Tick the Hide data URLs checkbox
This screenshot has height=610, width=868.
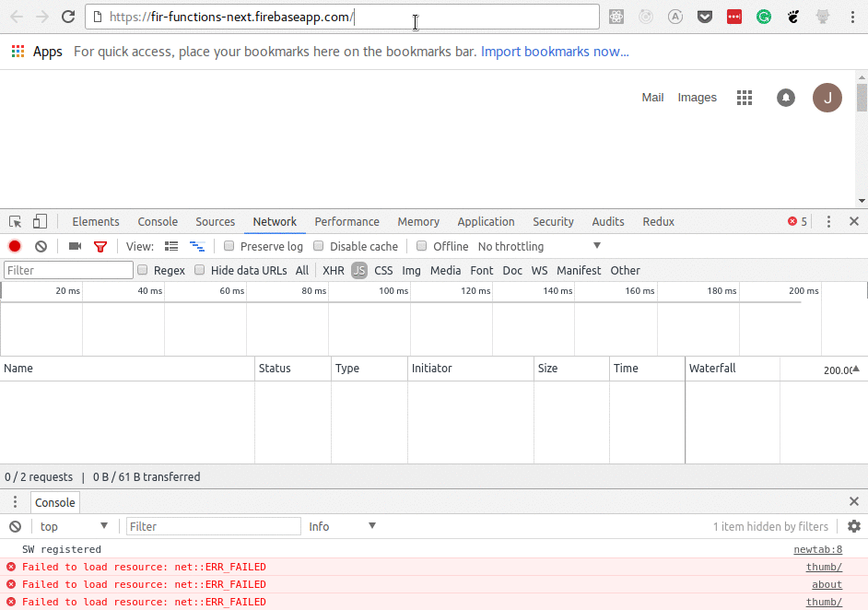click(x=200, y=270)
